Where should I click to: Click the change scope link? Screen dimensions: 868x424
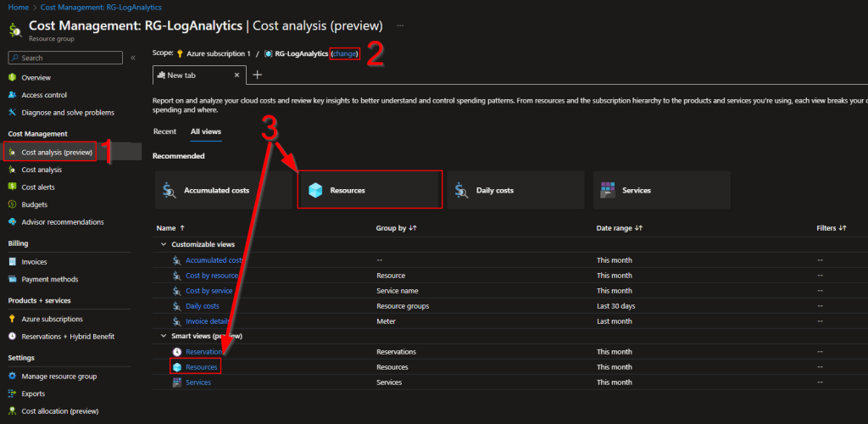(345, 53)
